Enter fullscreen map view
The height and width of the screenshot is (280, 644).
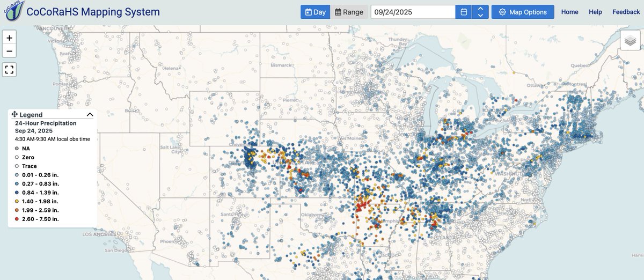[x=10, y=69]
